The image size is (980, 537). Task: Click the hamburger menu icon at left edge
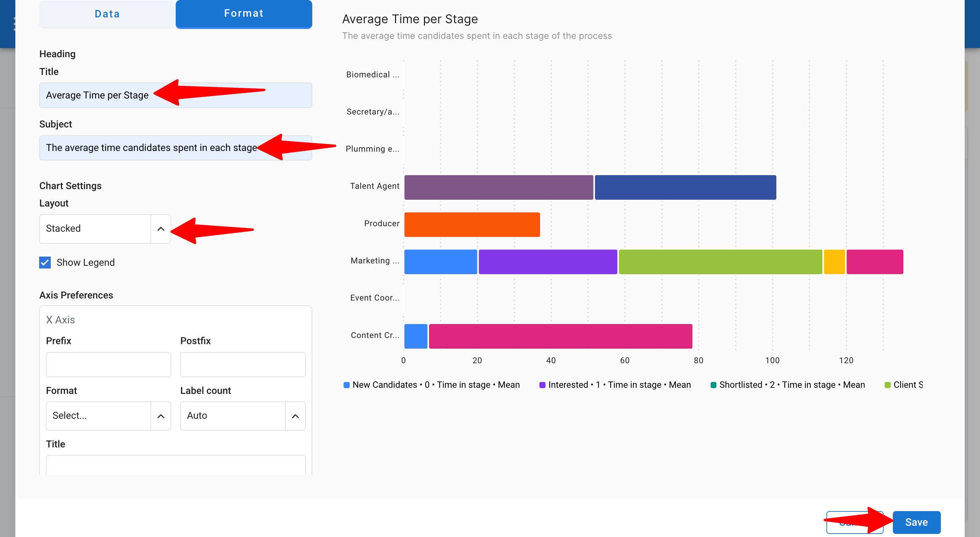(14, 24)
